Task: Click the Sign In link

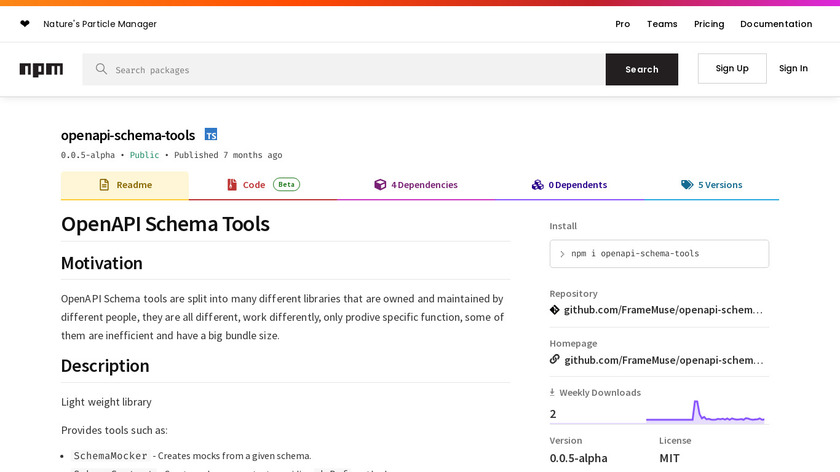Action: [793, 68]
